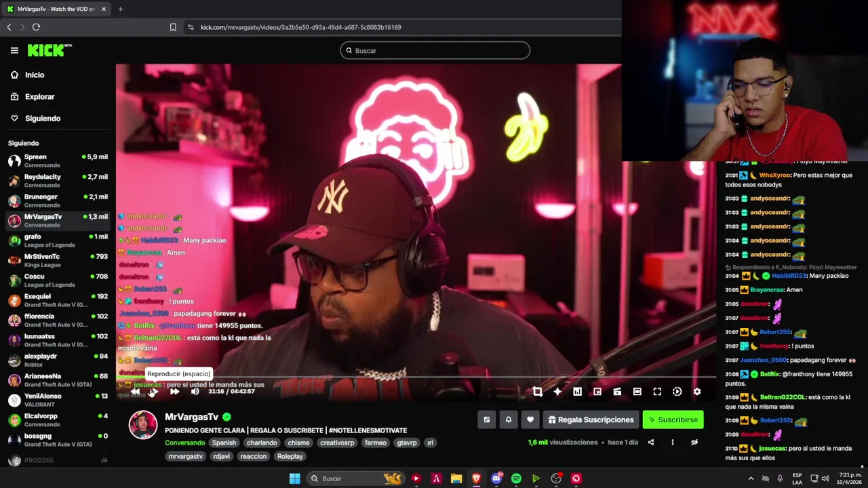The height and width of the screenshot is (488, 868).
Task: Click the tray microphone icon
Action: [x=780, y=479]
